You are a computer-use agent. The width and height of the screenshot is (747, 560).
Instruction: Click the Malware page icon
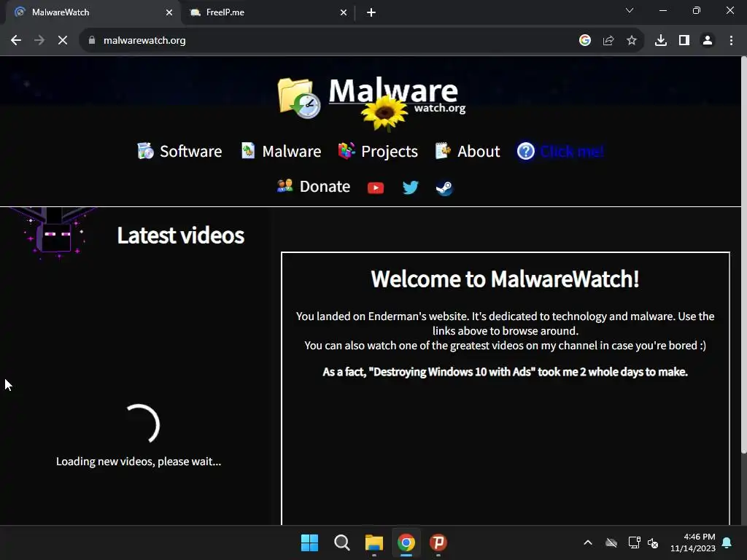[x=248, y=151]
